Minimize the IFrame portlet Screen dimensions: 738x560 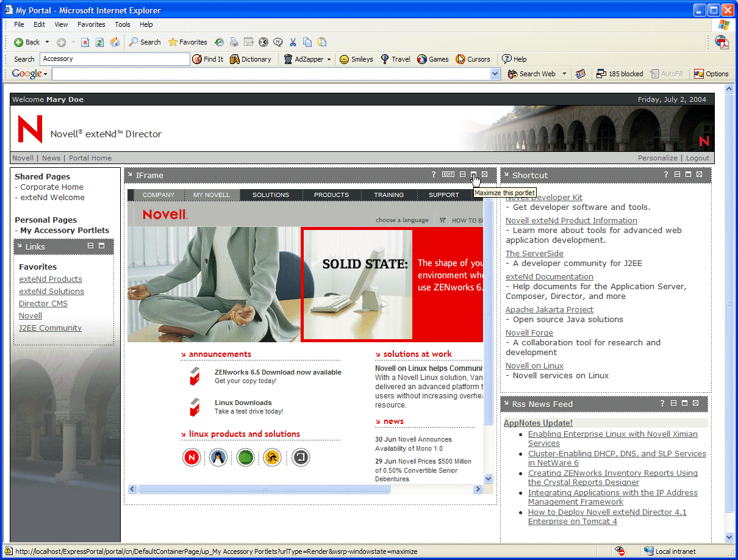462,174
